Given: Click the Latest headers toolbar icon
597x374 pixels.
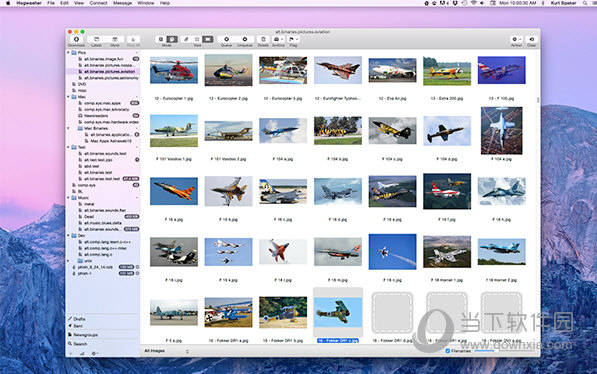Looking at the screenshot, I should coord(96,39).
